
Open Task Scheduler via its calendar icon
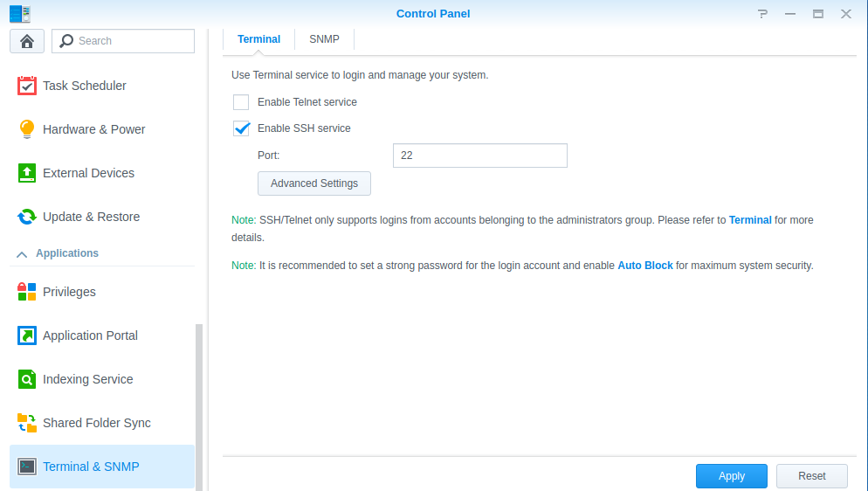pyautogui.click(x=27, y=86)
